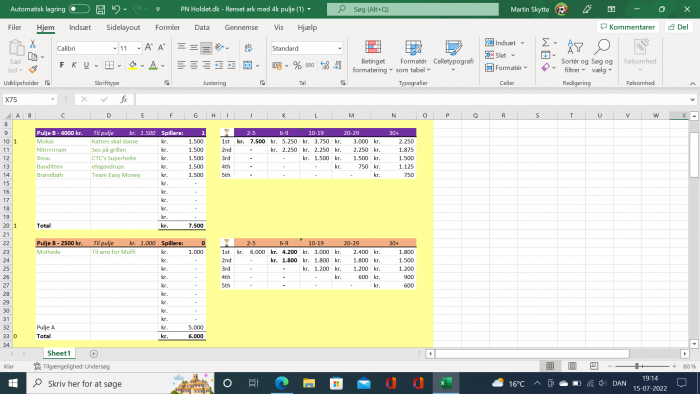The image size is (700, 394).
Task: Apply thousands separator format
Action: tap(310, 65)
